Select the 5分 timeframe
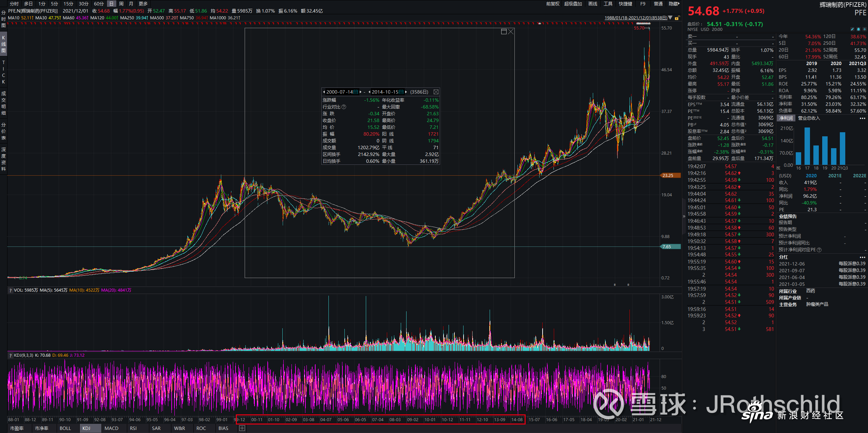The width and height of the screenshot is (868, 433). pyautogui.click(x=54, y=4)
